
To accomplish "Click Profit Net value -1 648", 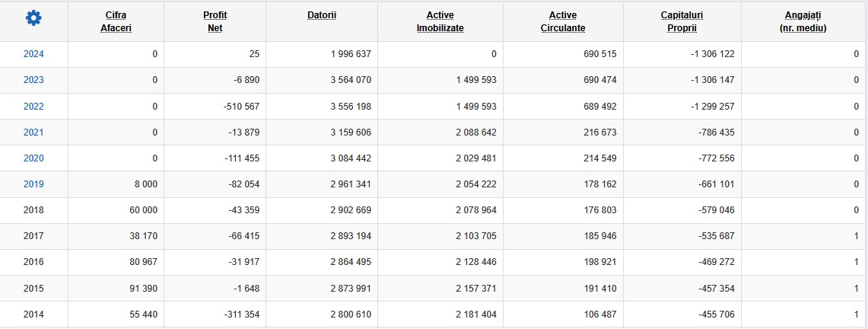I will point(246,289).
